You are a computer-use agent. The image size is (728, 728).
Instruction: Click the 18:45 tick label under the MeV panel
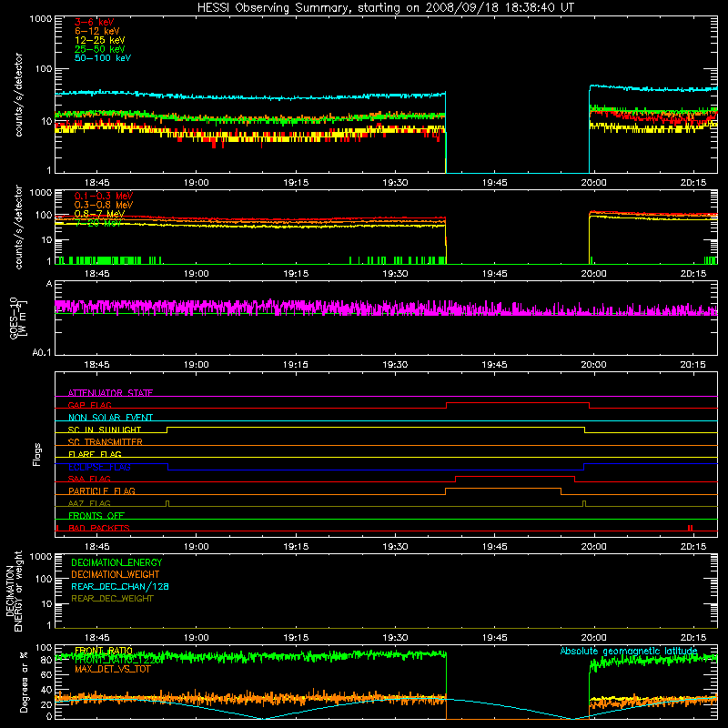pyautogui.click(x=97, y=274)
